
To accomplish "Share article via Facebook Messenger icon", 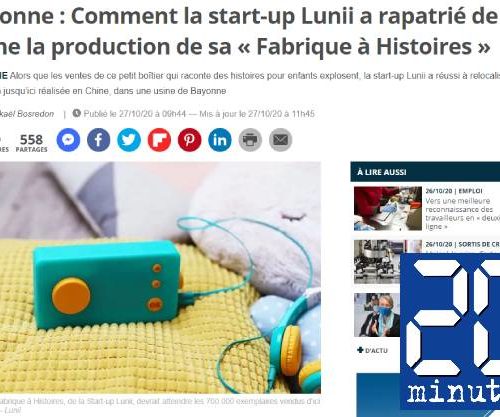I will pyautogui.click(x=68, y=140).
